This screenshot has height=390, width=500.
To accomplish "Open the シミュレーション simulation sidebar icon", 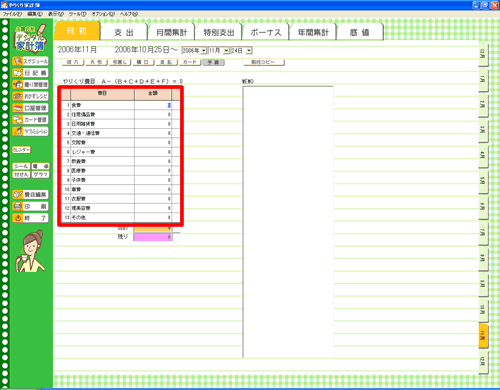I will (30, 131).
